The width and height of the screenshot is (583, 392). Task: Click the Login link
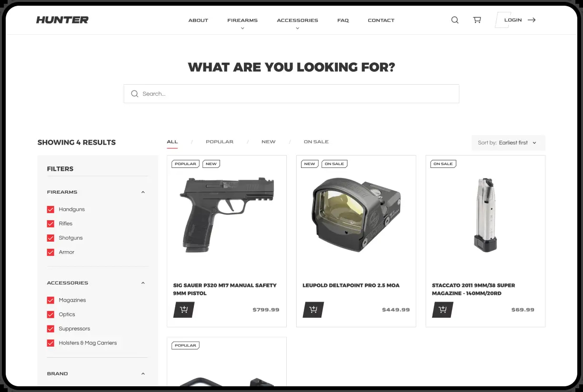(513, 20)
